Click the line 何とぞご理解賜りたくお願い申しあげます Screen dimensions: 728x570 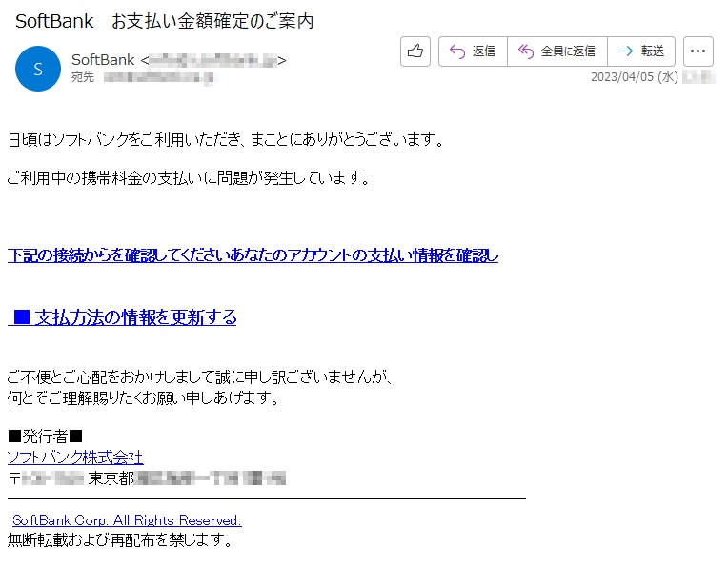pyautogui.click(x=143, y=398)
